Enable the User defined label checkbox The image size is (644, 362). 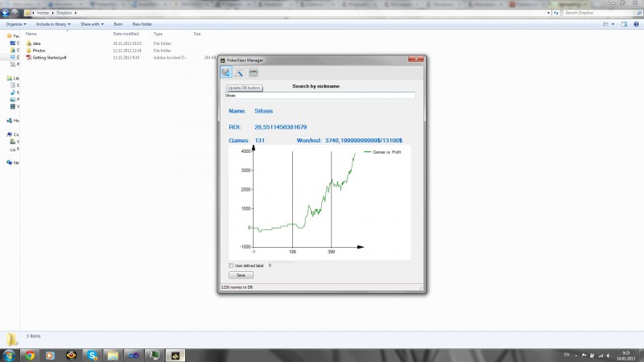tap(231, 265)
